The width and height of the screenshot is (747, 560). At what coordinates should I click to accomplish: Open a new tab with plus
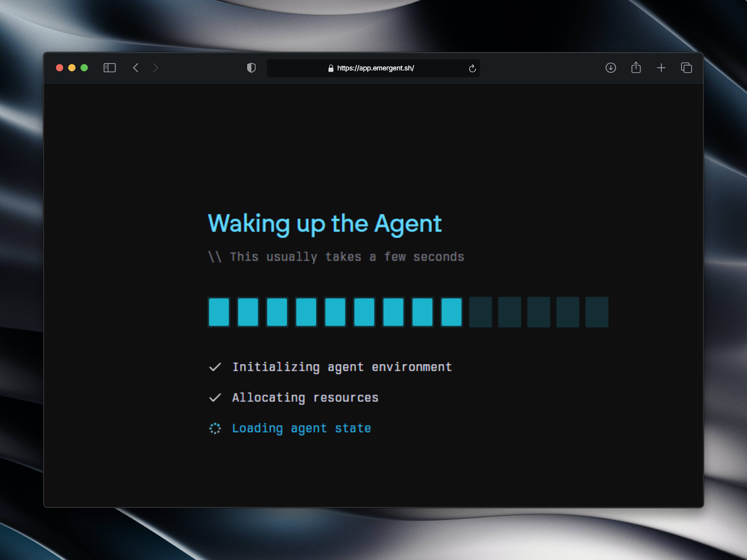click(x=661, y=68)
